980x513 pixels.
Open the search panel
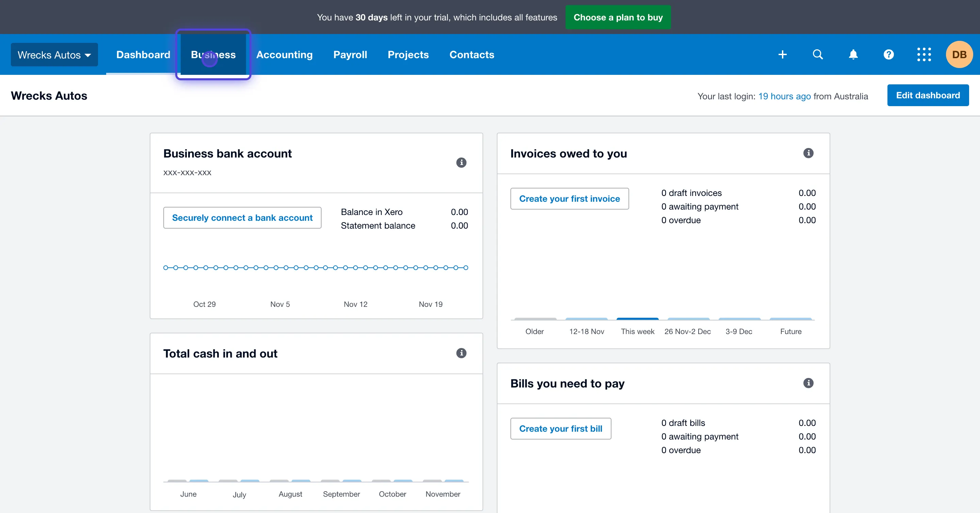[818, 54]
